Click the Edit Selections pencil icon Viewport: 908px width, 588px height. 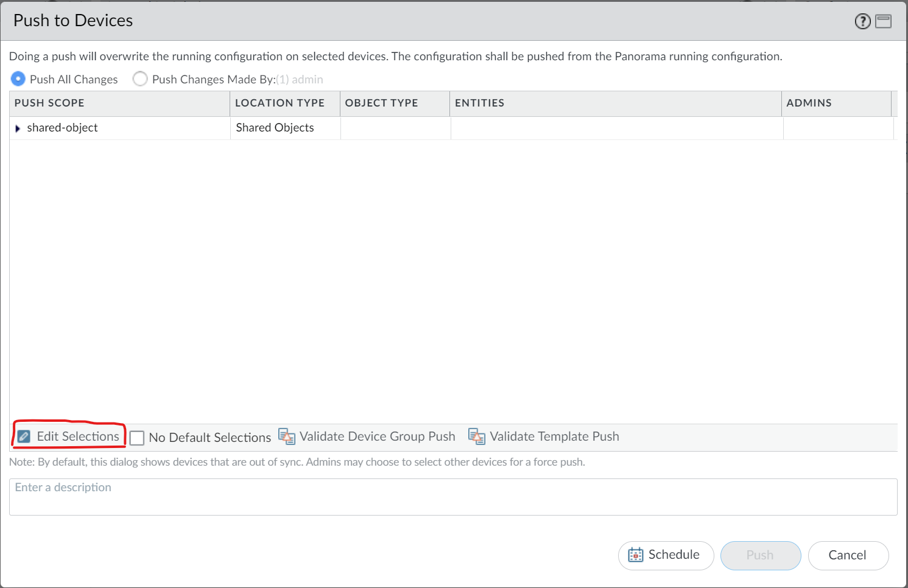pyautogui.click(x=24, y=436)
